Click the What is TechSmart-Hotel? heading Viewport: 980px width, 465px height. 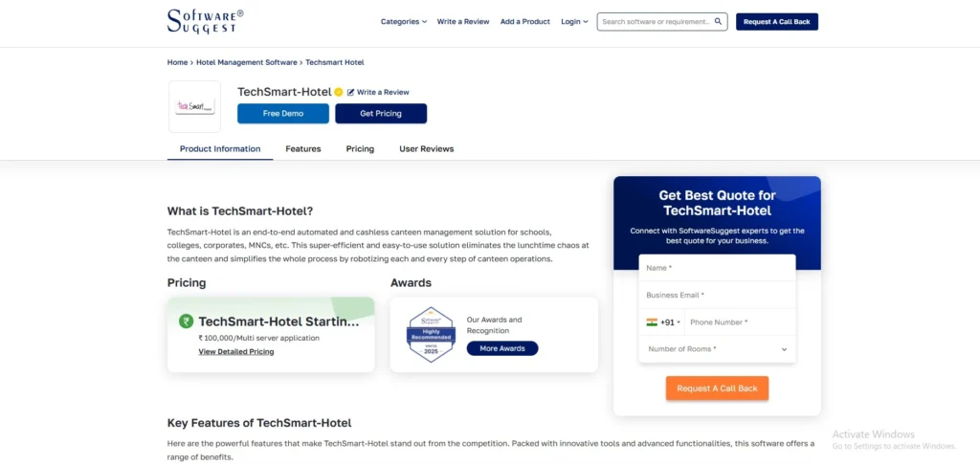(x=240, y=211)
